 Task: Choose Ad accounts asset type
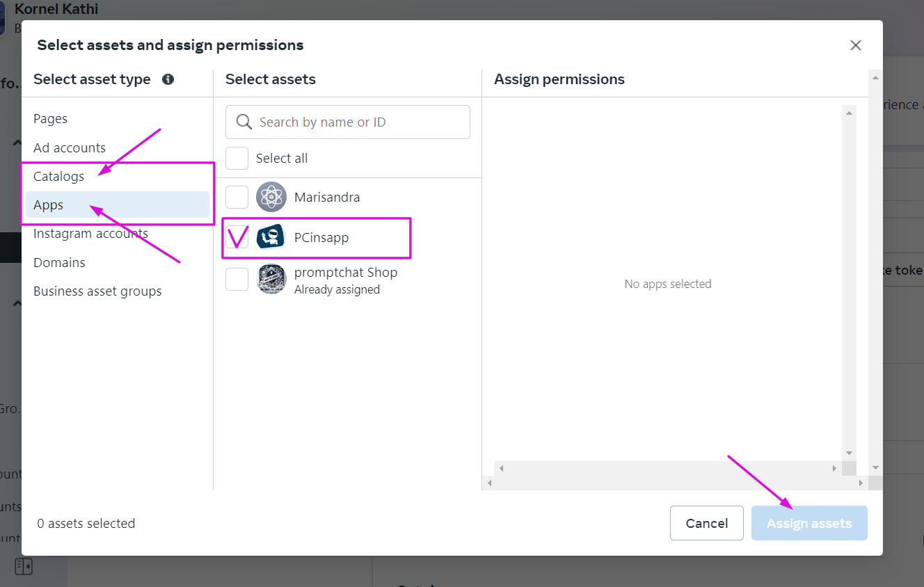pos(70,147)
